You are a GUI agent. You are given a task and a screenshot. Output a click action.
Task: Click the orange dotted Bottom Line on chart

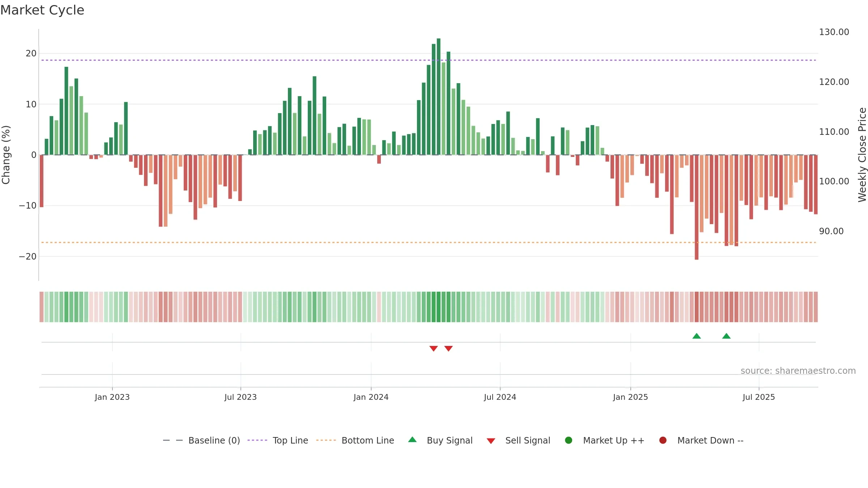tap(429, 243)
